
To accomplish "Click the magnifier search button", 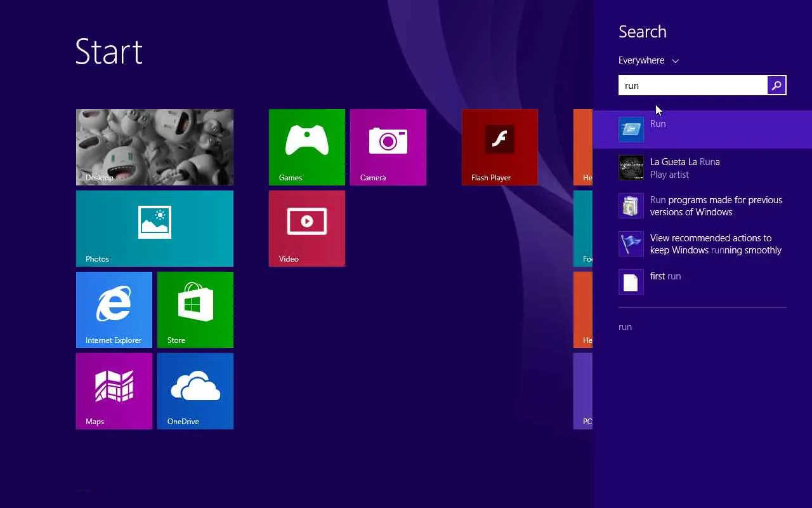I will (776, 85).
